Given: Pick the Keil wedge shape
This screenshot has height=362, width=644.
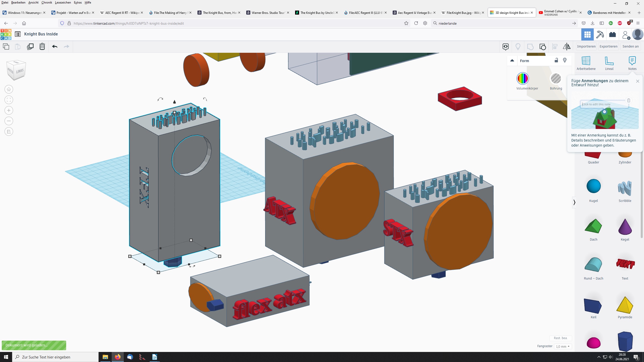Looking at the screenshot, I should tap(593, 306).
